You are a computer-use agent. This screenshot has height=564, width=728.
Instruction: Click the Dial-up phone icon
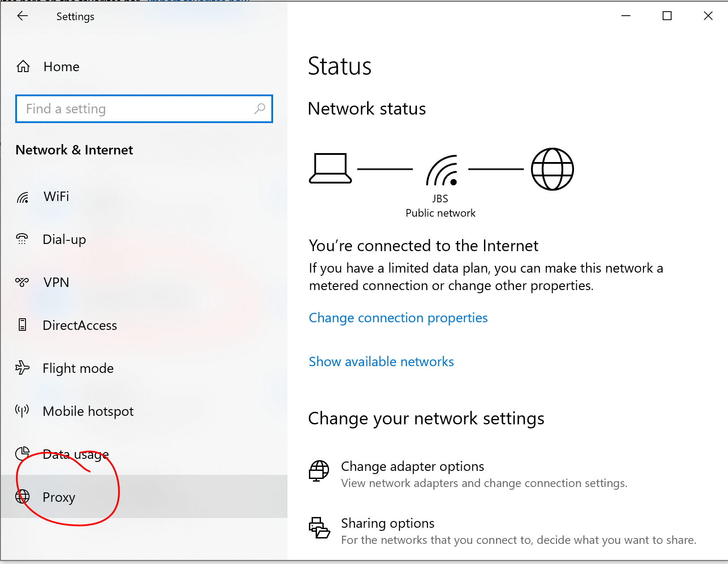click(x=22, y=239)
